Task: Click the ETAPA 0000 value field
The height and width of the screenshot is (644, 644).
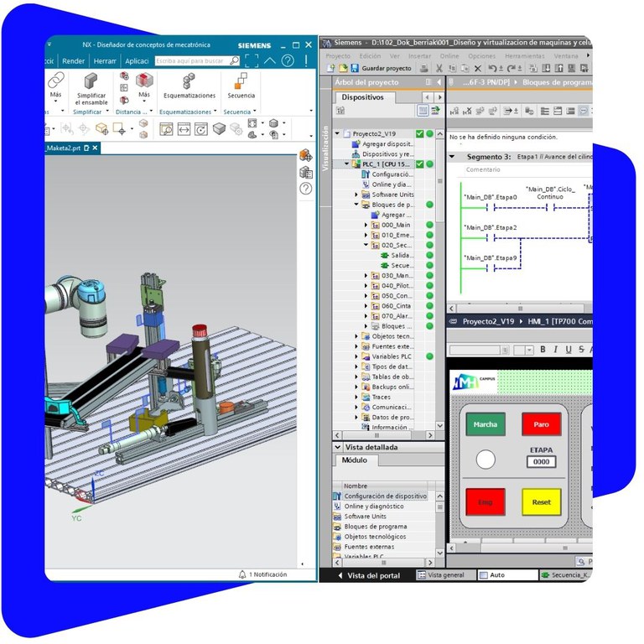Action: pyautogui.click(x=541, y=462)
